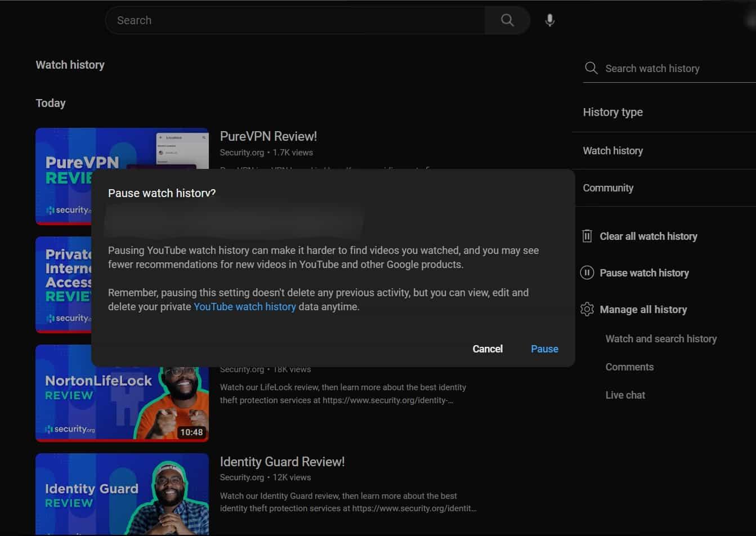Select Community history type

tap(608, 188)
